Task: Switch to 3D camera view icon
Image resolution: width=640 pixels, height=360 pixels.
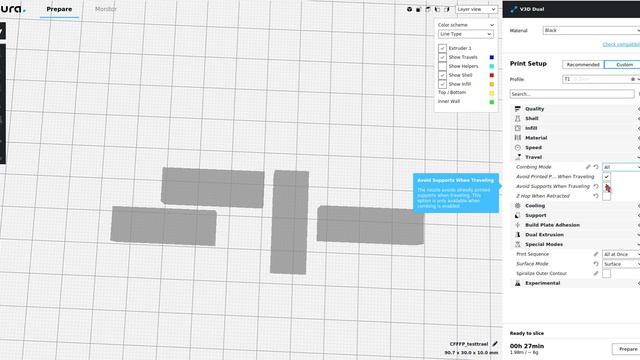Action: click(x=409, y=9)
